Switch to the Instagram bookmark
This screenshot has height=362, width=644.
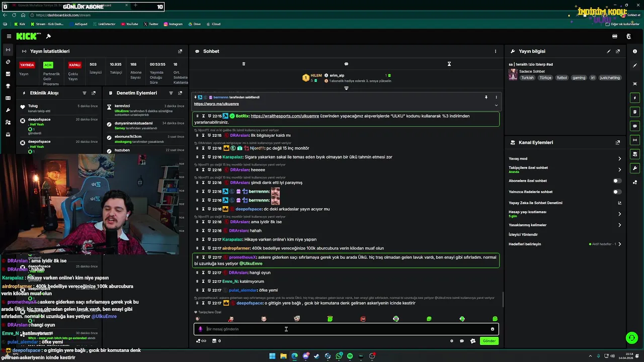tap(173, 24)
